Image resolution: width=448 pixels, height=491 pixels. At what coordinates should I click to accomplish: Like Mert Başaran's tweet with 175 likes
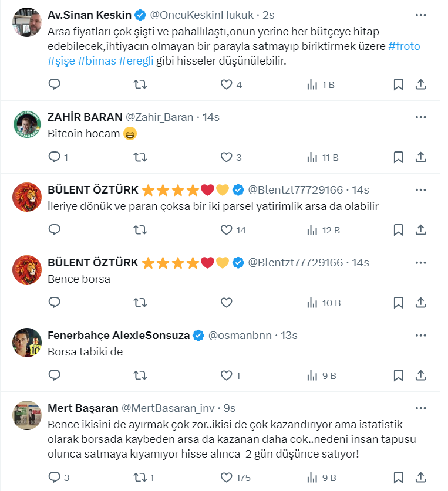pyautogui.click(x=227, y=477)
